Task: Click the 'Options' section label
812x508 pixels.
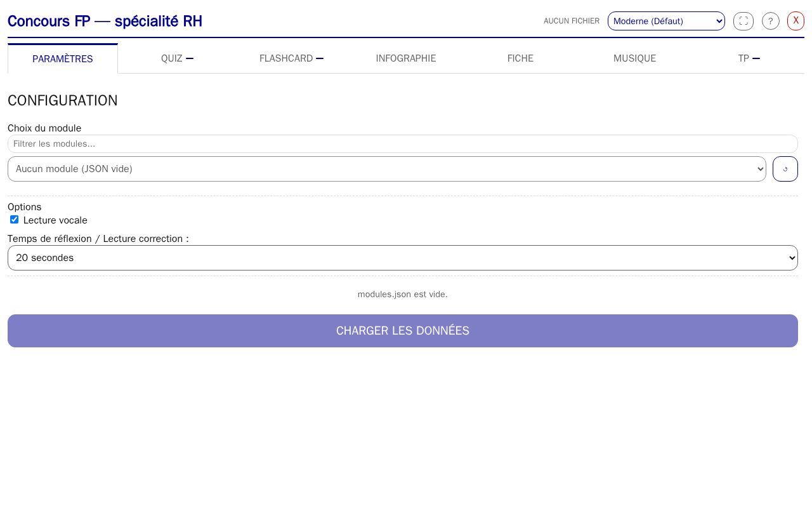Action: [24, 207]
